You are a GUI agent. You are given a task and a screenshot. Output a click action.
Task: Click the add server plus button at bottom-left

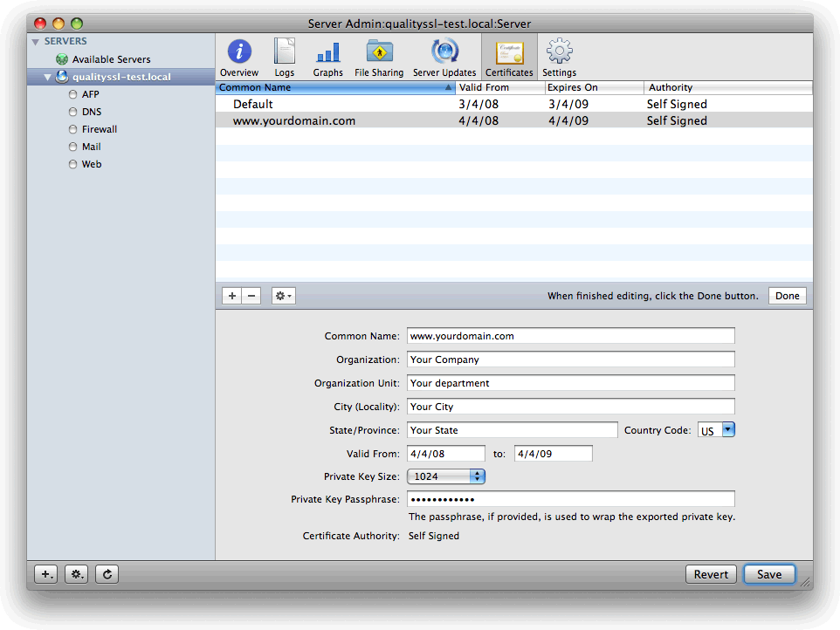click(46, 574)
